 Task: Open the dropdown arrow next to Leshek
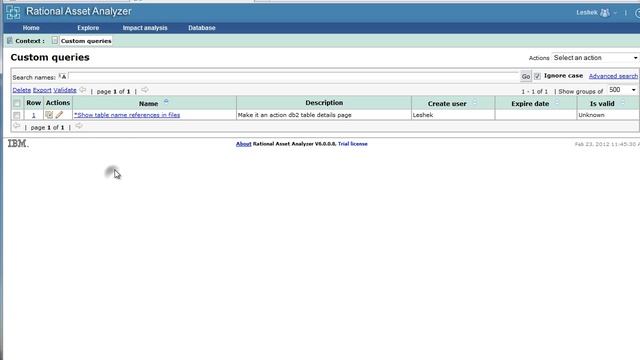pos(615,13)
